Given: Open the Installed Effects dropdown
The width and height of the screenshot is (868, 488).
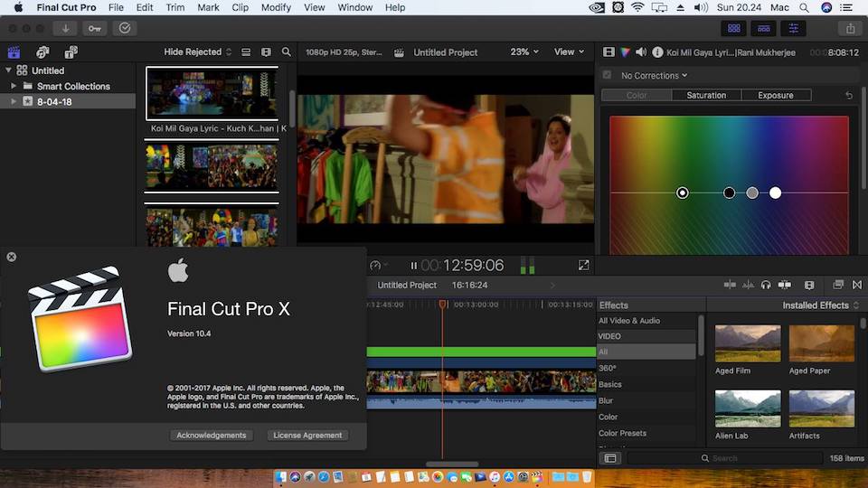Looking at the screenshot, I should click(820, 305).
